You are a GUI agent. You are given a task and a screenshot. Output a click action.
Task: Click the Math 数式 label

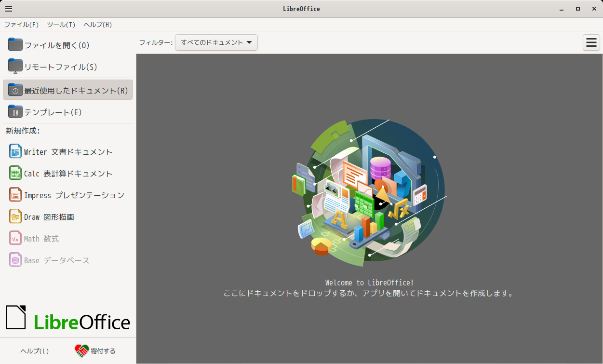click(x=41, y=239)
